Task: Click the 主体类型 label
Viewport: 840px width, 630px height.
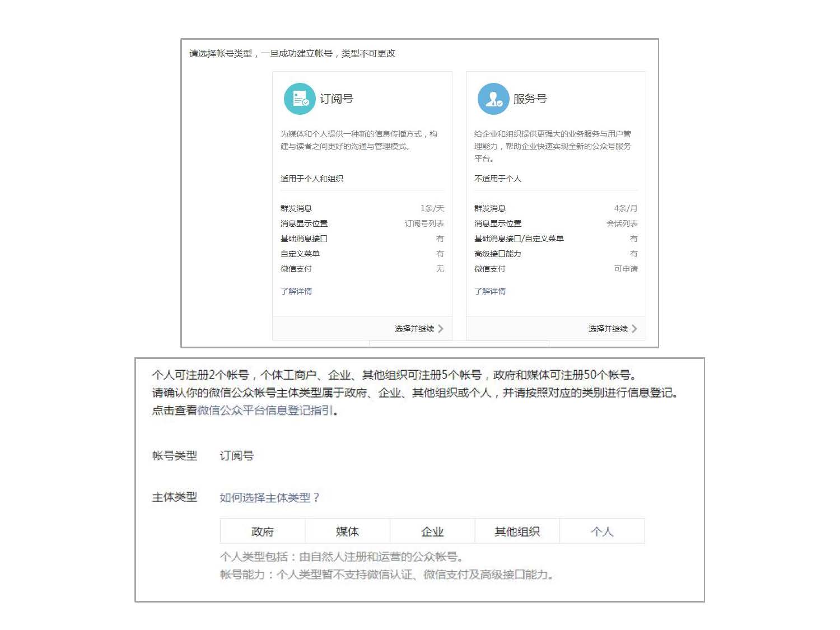Action: point(175,497)
